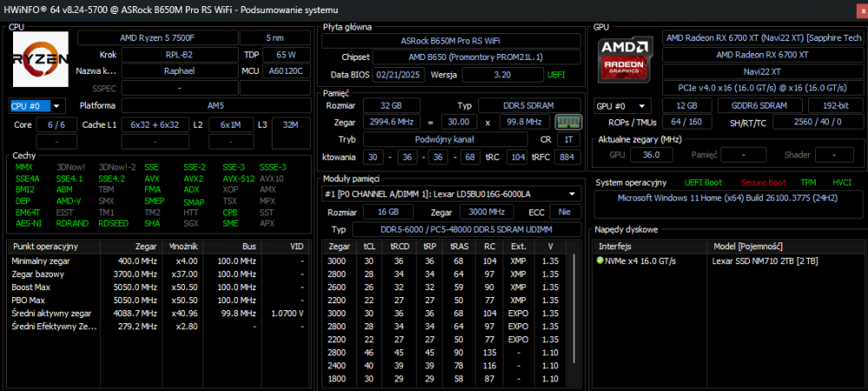
Task: Expand the memory module list showing Lexar LD5BU016G-6000LA
Action: pos(451,194)
